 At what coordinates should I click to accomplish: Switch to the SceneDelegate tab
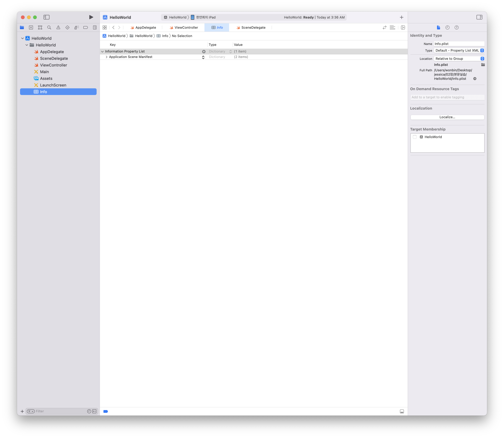pos(251,27)
